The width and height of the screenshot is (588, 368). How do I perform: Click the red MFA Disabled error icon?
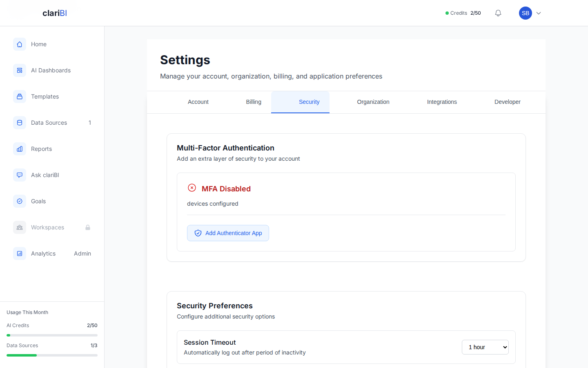[x=192, y=188]
